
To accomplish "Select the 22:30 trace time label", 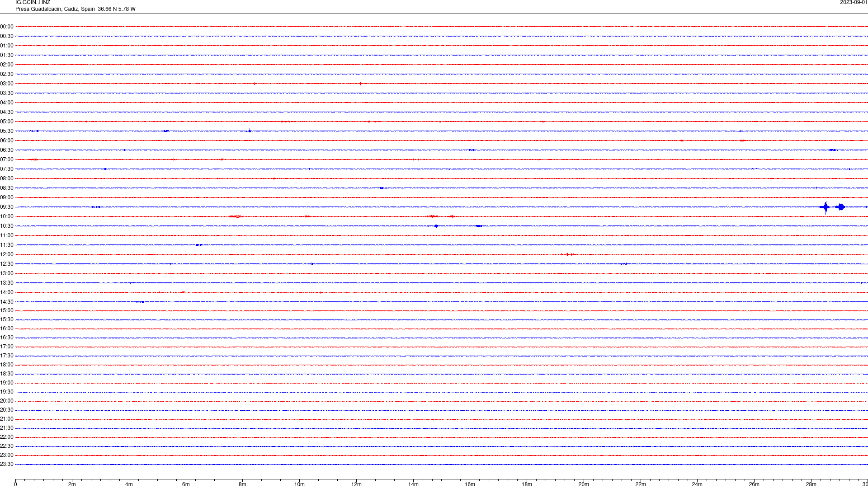I will tap(7, 446).
